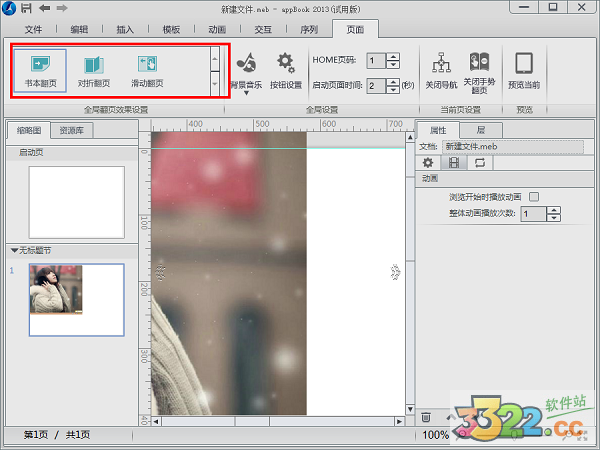This screenshot has height=450, width=600.
Task: Collapse the 无标题节 section
Action: 14,250
